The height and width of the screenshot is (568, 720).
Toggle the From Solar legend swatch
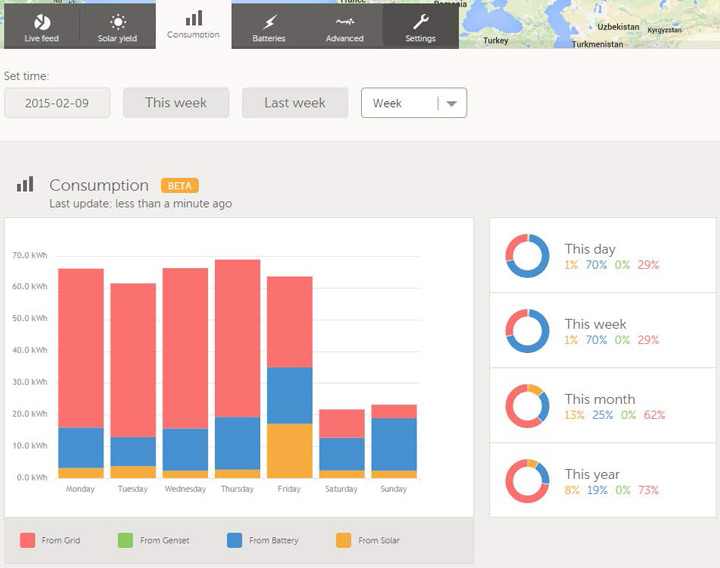coord(343,540)
